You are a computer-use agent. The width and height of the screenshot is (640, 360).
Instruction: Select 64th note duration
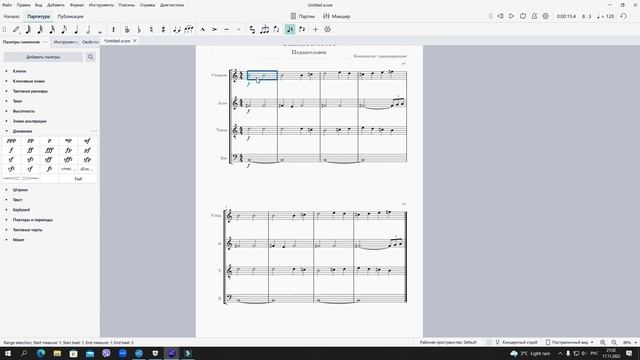[x=28, y=29]
